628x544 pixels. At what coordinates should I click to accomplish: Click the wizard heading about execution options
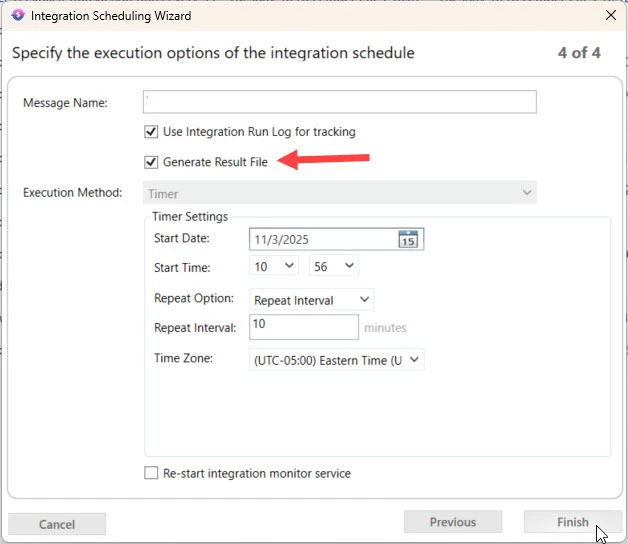point(213,53)
